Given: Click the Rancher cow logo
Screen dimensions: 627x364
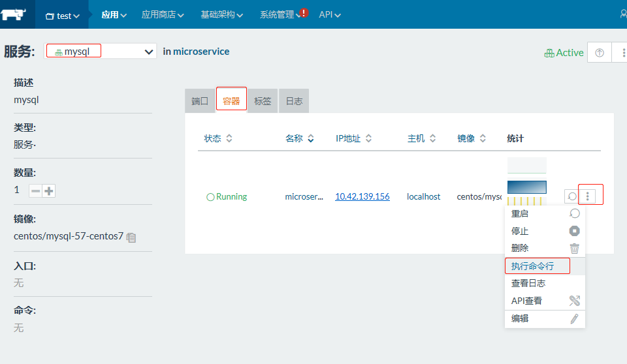Looking at the screenshot, I should point(14,15).
